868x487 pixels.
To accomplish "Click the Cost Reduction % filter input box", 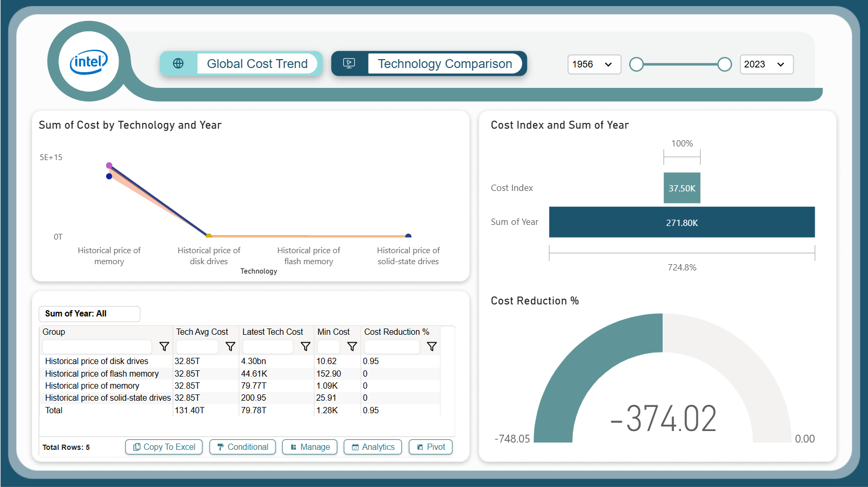I will pyautogui.click(x=392, y=346).
